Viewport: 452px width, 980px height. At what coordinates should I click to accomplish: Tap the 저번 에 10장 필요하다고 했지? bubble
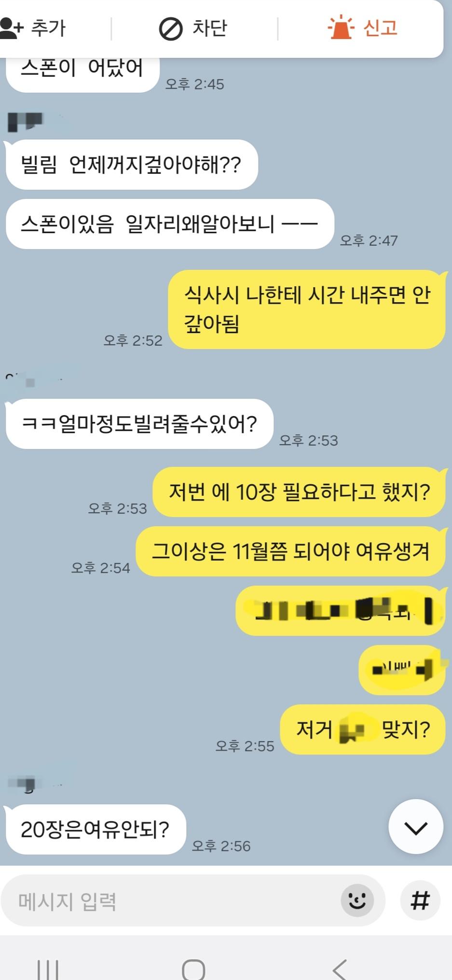click(299, 492)
